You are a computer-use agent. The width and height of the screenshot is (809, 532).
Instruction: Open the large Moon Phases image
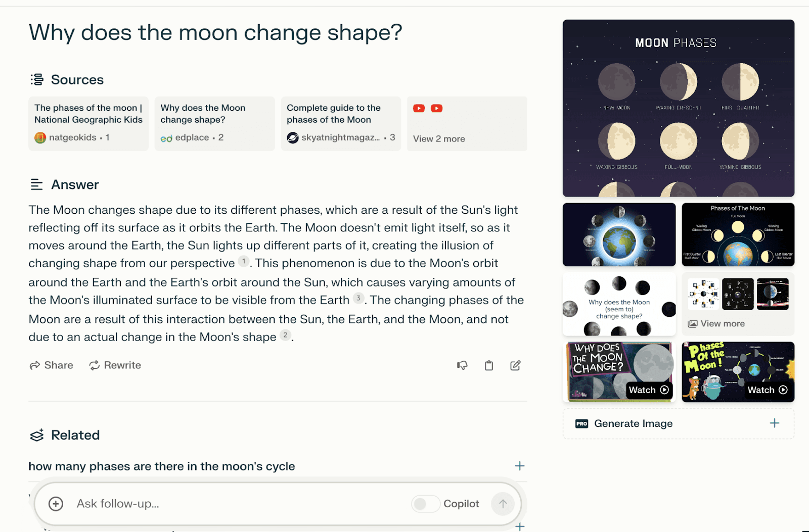[679, 108]
